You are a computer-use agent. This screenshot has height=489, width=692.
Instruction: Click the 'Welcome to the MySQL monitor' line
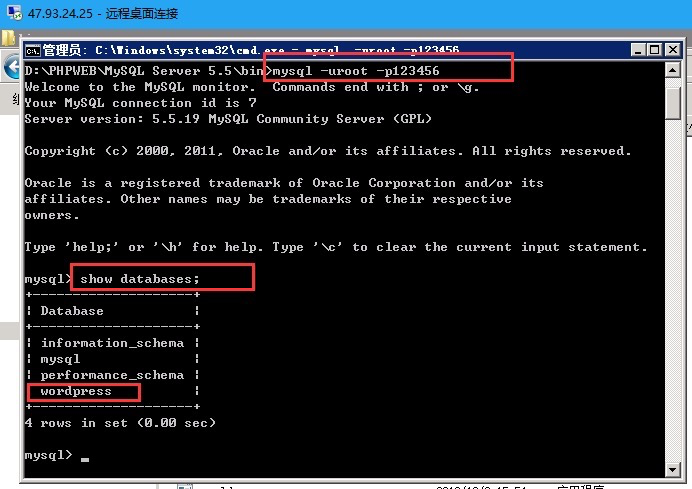tap(252, 87)
